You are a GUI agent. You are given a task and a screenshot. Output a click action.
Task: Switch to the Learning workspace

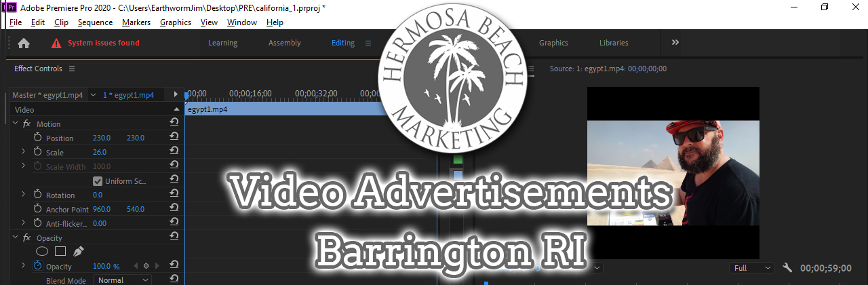coord(222,43)
